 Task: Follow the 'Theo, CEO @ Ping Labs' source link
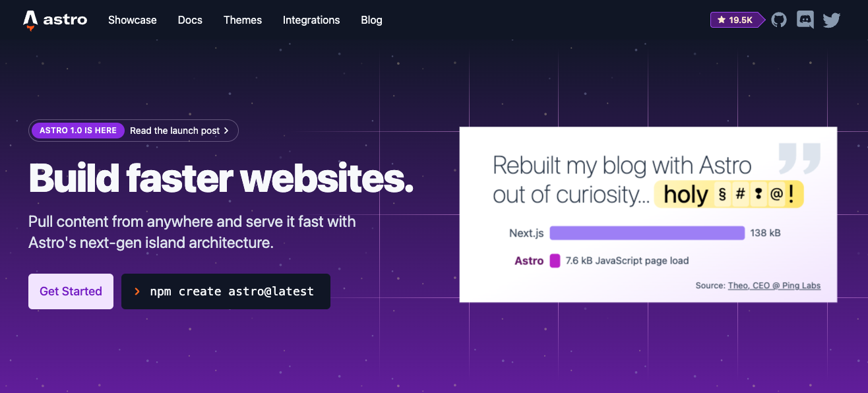(774, 286)
